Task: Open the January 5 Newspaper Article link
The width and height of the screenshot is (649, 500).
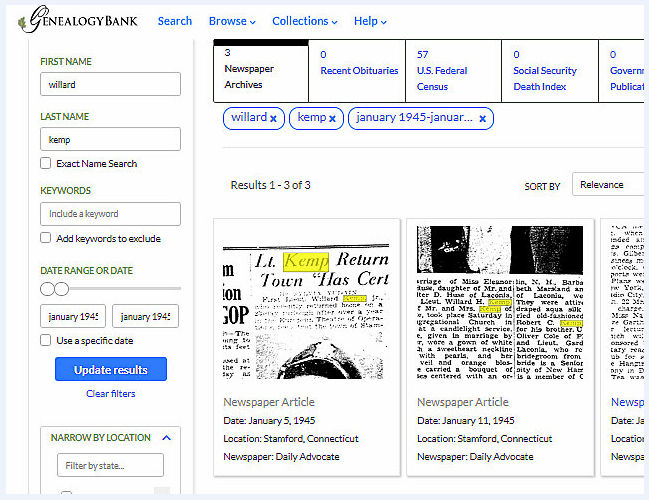Action: (269, 402)
